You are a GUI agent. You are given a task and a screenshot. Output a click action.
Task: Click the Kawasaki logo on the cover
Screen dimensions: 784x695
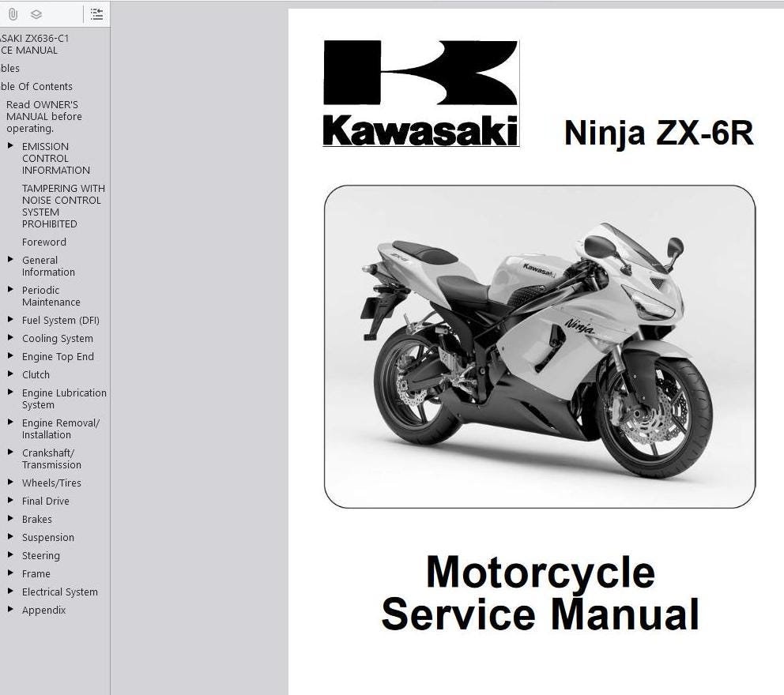point(421,93)
